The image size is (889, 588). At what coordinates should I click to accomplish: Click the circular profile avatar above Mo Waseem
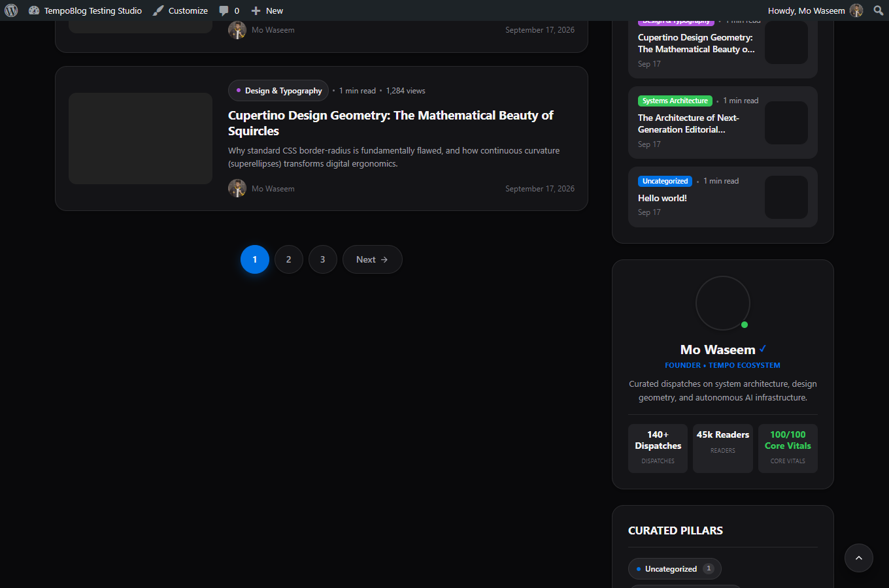723,303
